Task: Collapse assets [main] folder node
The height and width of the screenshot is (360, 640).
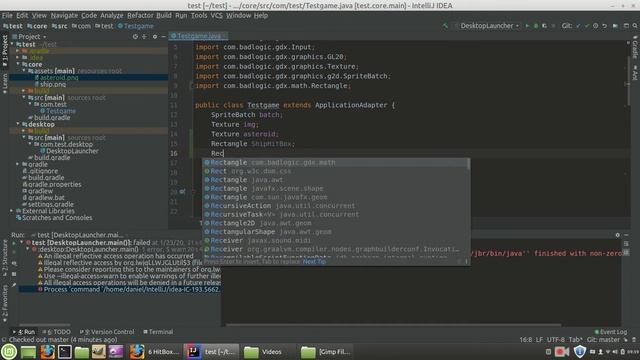Action: click(x=24, y=71)
